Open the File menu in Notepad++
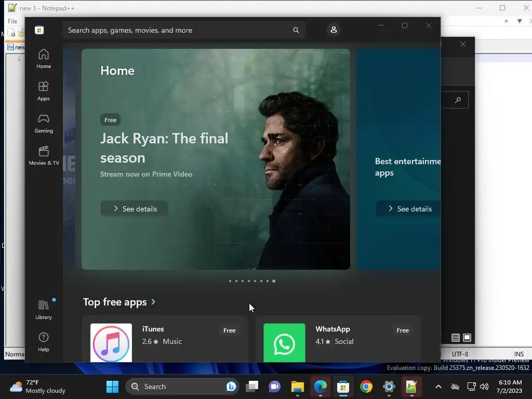The image size is (532, 399). tap(12, 21)
